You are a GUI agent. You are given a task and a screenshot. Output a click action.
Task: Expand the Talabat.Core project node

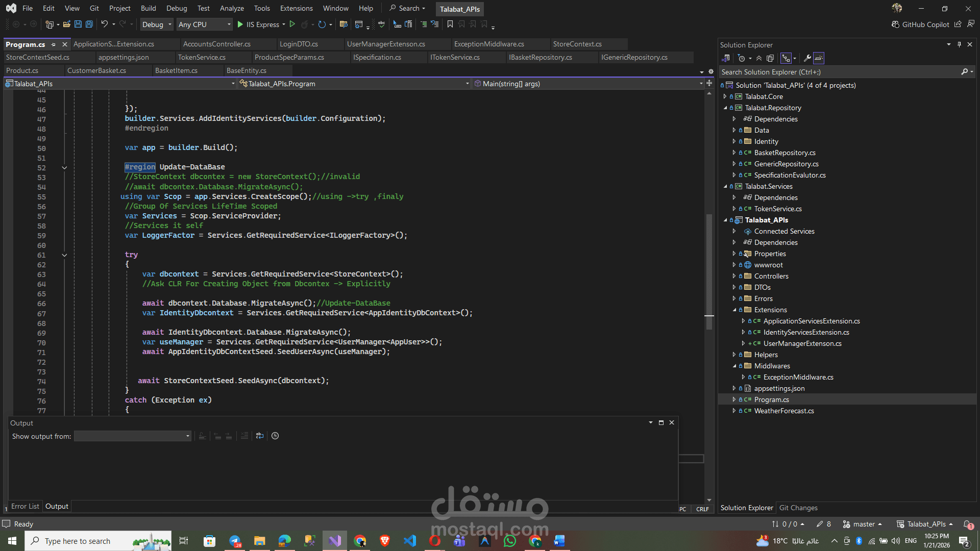724,96
